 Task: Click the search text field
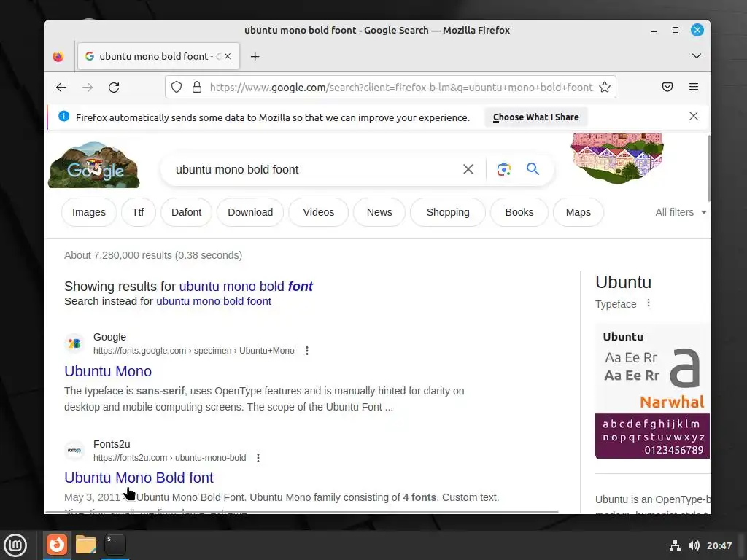click(314, 169)
